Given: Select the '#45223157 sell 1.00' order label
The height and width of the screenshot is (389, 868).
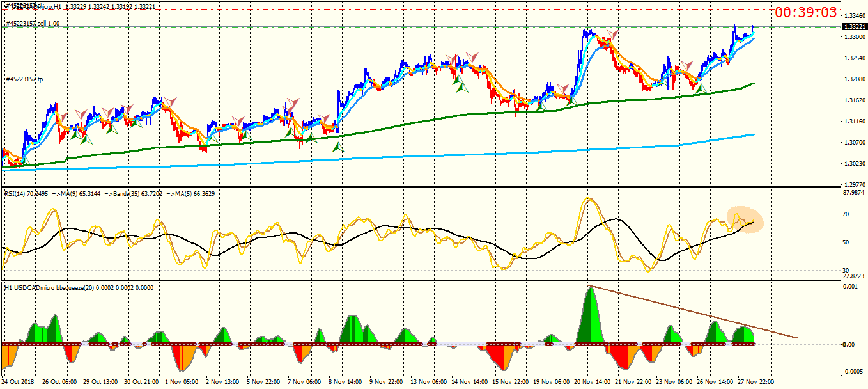Looking at the screenshot, I should coord(33,24).
